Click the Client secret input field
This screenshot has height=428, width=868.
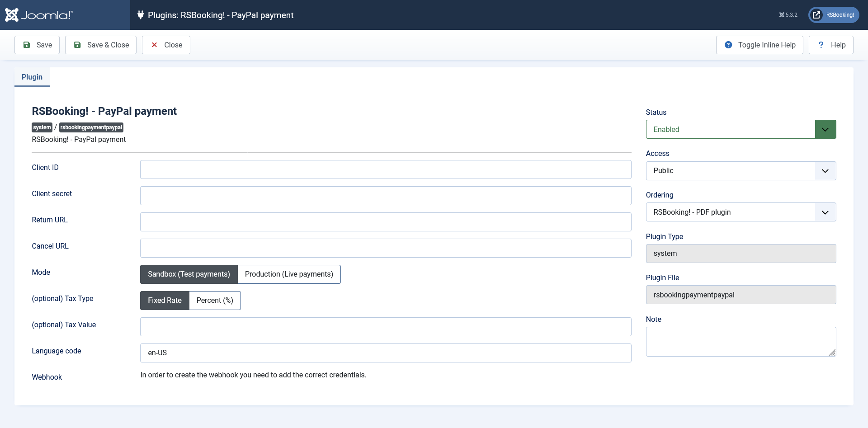pyautogui.click(x=386, y=196)
